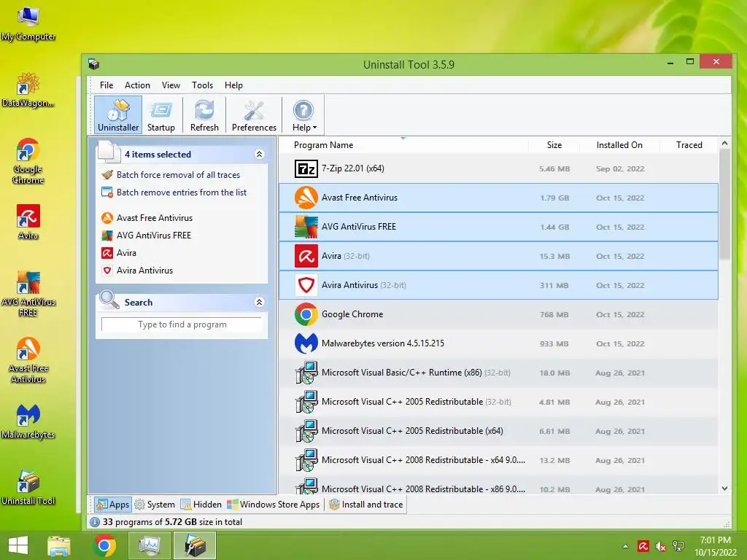Click the info icon in the status bar
The image size is (747, 560).
pyautogui.click(x=95, y=522)
